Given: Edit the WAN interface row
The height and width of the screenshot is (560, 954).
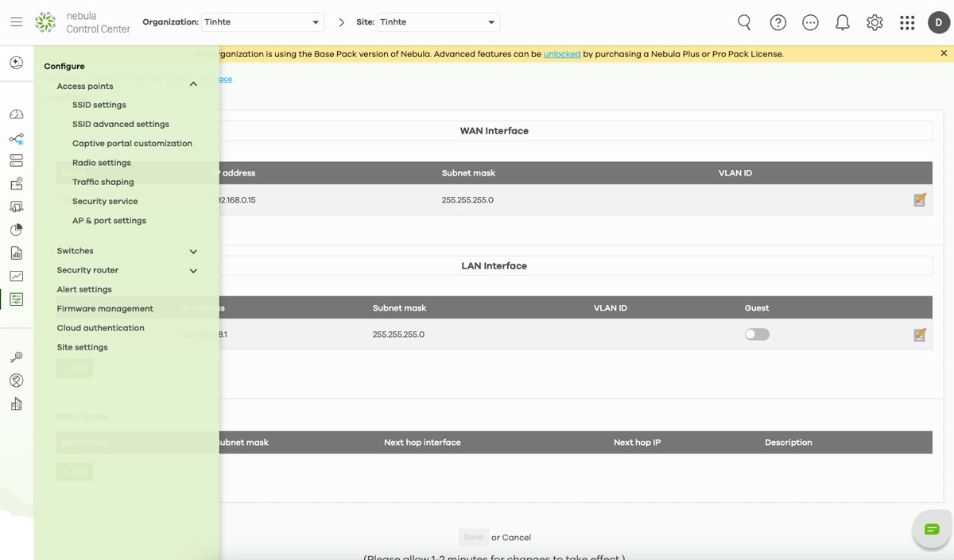Looking at the screenshot, I should coord(920,200).
